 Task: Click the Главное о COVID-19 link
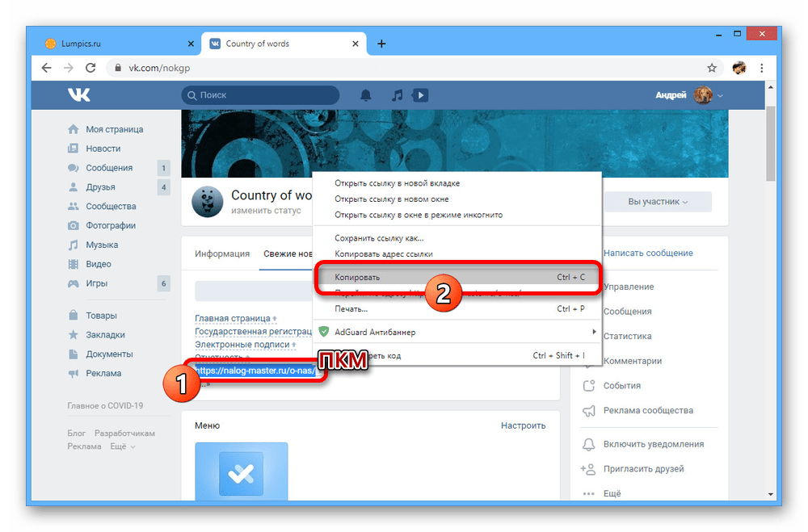click(x=105, y=406)
